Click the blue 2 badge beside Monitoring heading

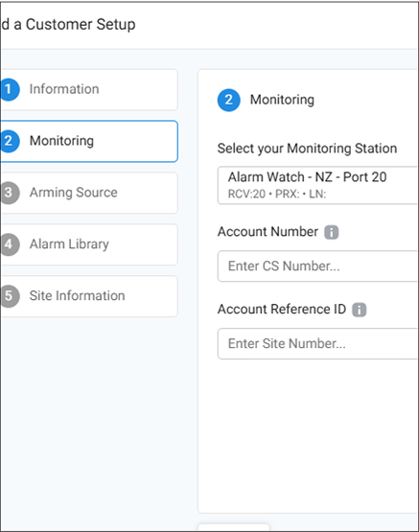228,100
